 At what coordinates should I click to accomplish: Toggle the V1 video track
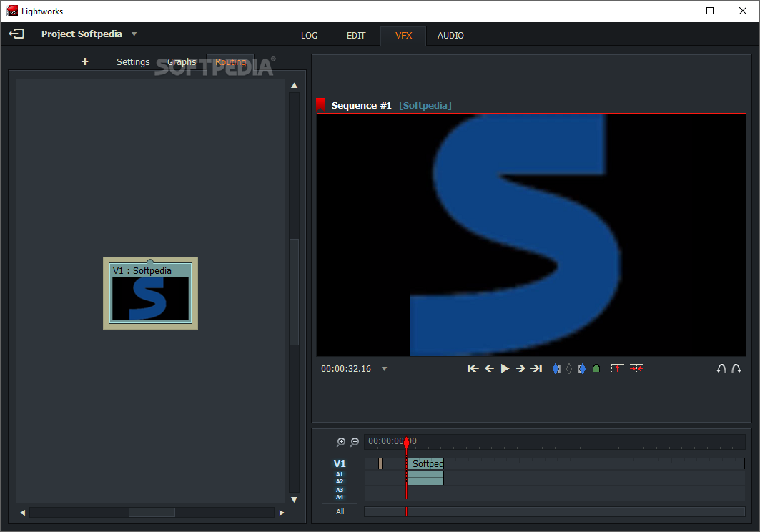click(x=340, y=463)
